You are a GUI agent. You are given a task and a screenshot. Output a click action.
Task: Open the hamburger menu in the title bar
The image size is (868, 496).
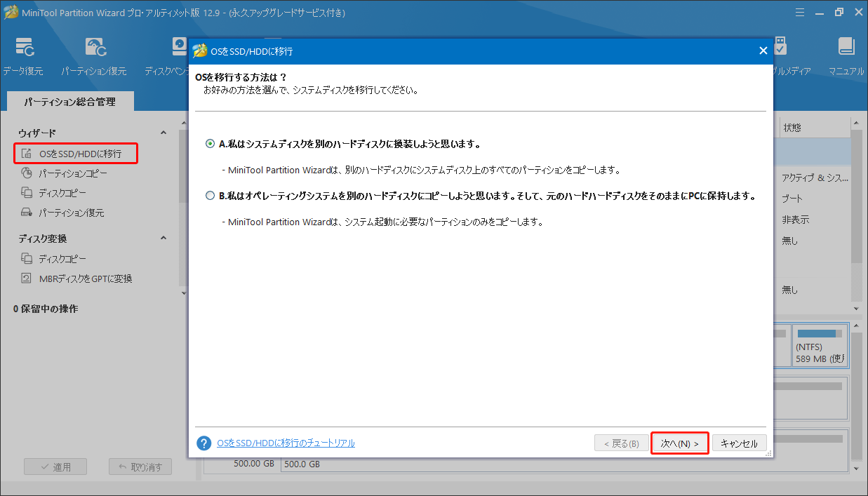[x=800, y=12]
